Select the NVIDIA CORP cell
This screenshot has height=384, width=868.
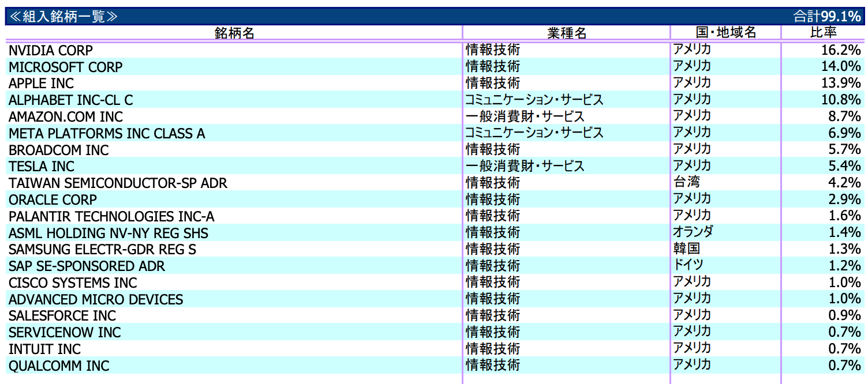pos(51,51)
